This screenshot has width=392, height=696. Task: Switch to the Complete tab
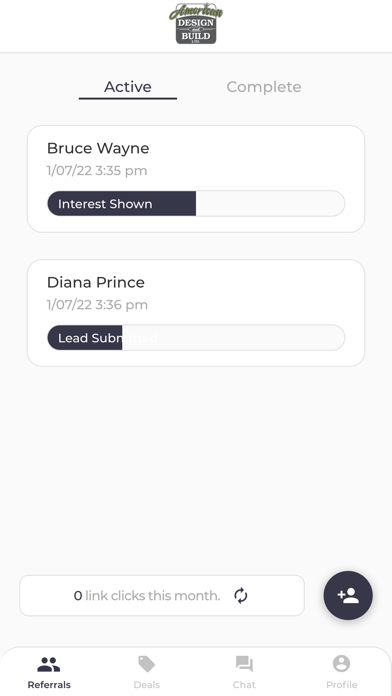pyautogui.click(x=264, y=87)
